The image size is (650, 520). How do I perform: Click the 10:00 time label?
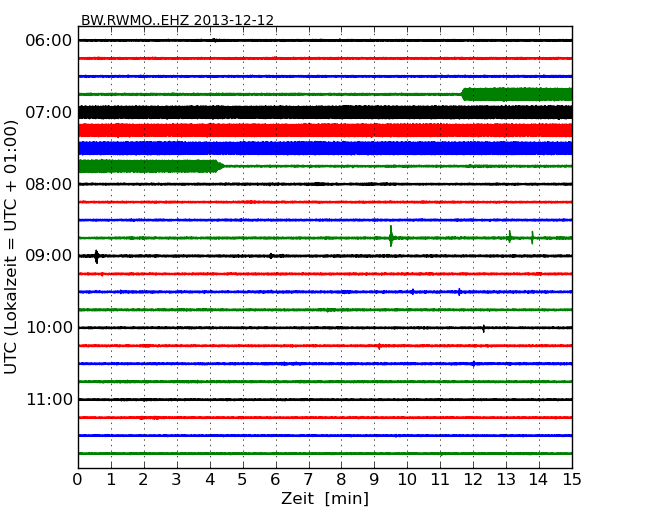[x=49, y=328]
